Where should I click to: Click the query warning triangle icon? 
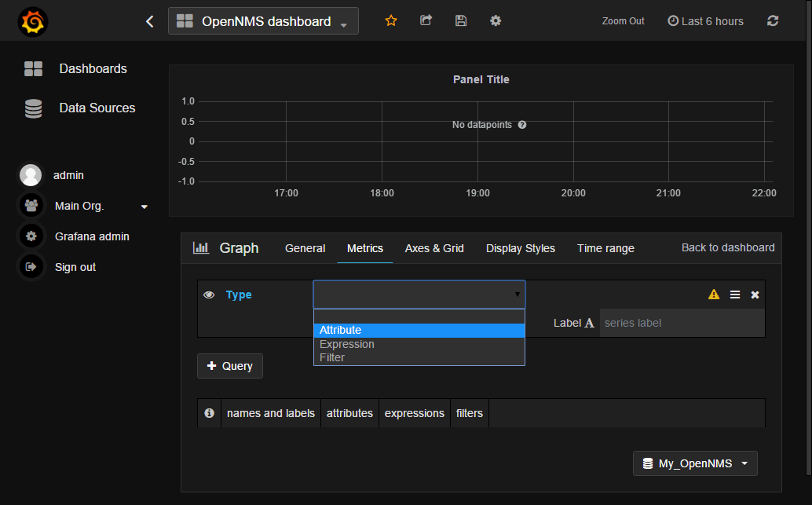click(x=714, y=295)
